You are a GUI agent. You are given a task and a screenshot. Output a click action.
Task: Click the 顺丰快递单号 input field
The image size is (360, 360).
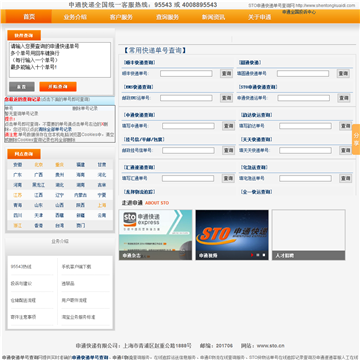pos(186,73)
